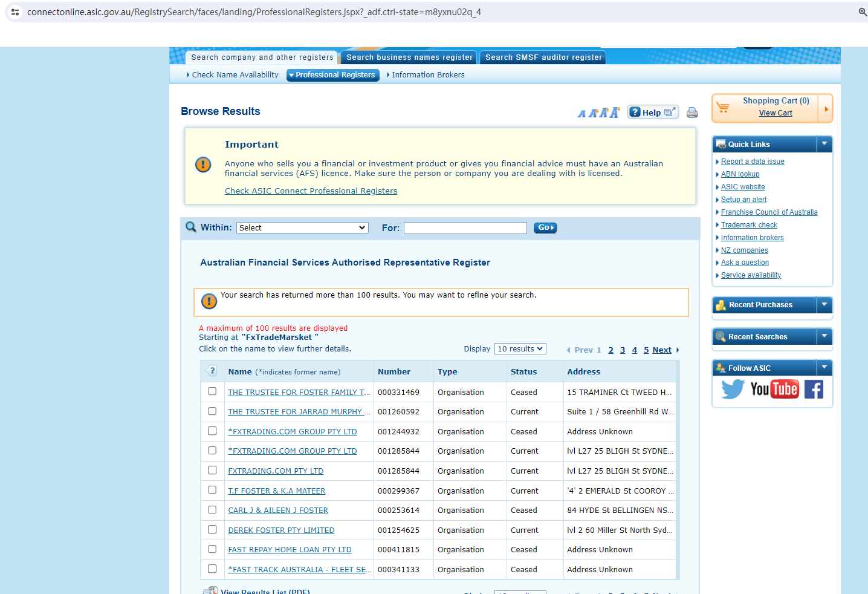This screenshot has height=594, width=868.
Task: Open Check Name Availability submenu
Action: (x=235, y=75)
